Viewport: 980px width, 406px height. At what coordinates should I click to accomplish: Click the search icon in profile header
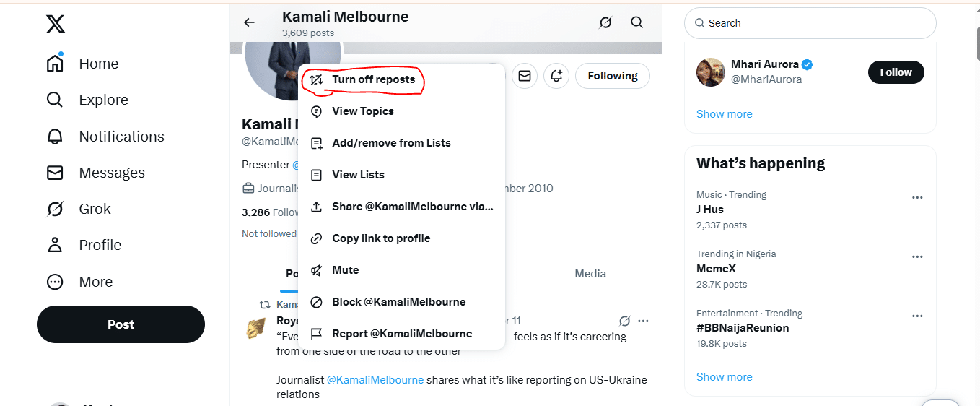pyautogui.click(x=636, y=22)
